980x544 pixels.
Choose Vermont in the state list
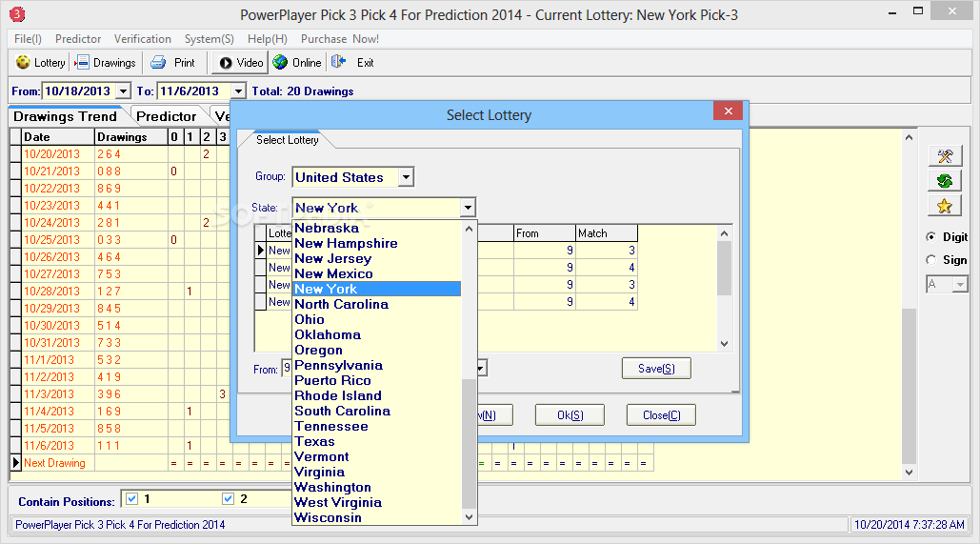pyautogui.click(x=377, y=456)
